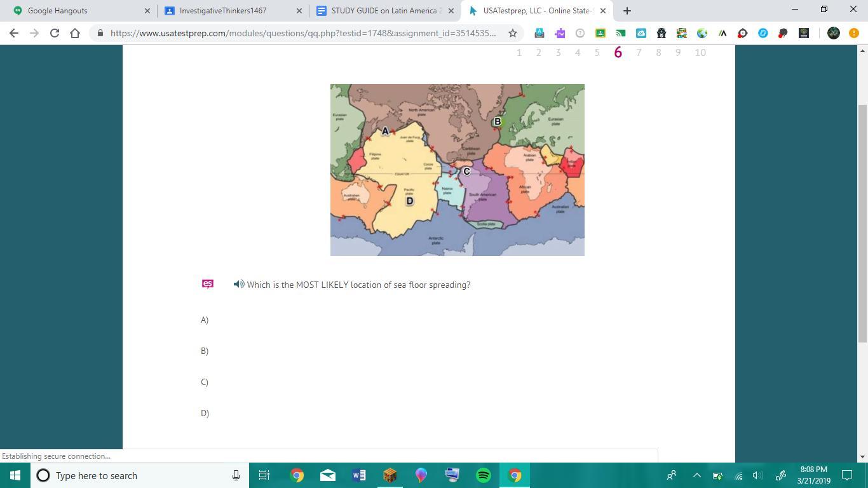868x488 pixels.
Task: Click the page's vertical scrollbar thumb
Action: [x=862, y=224]
